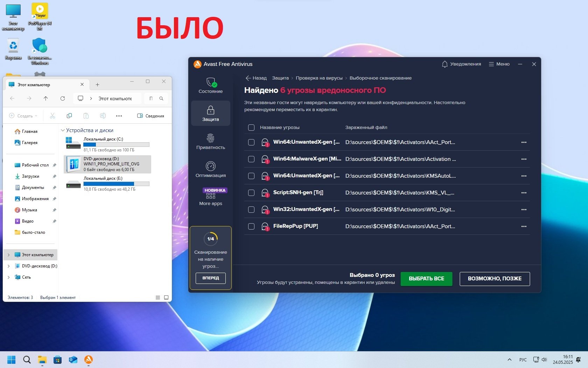Click the Explorer address bar path

click(115, 98)
